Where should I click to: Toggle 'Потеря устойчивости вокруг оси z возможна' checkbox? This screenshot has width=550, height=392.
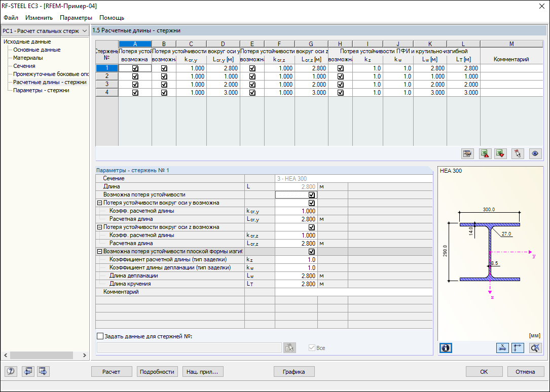(311, 227)
